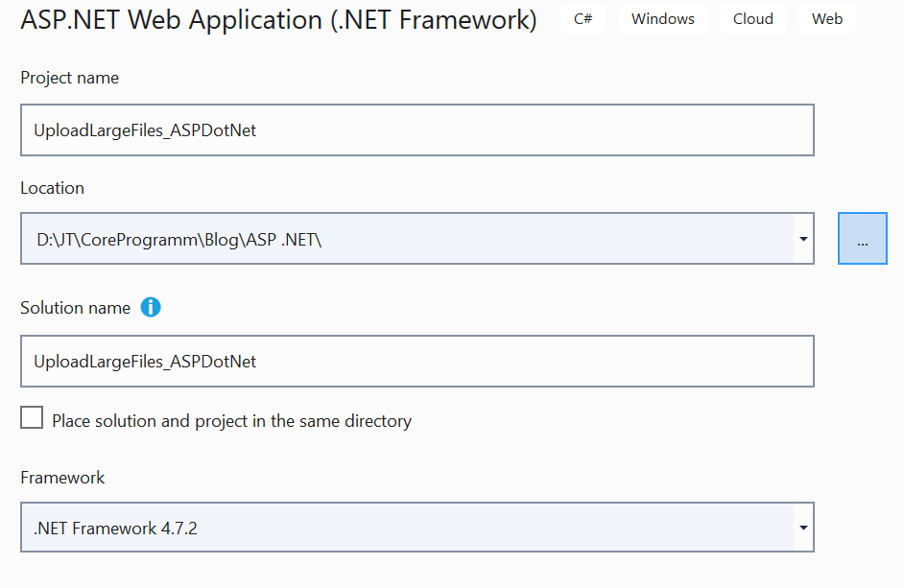This screenshot has height=588, width=904.
Task: Click the Solution name info icon
Action: click(151, 308)
